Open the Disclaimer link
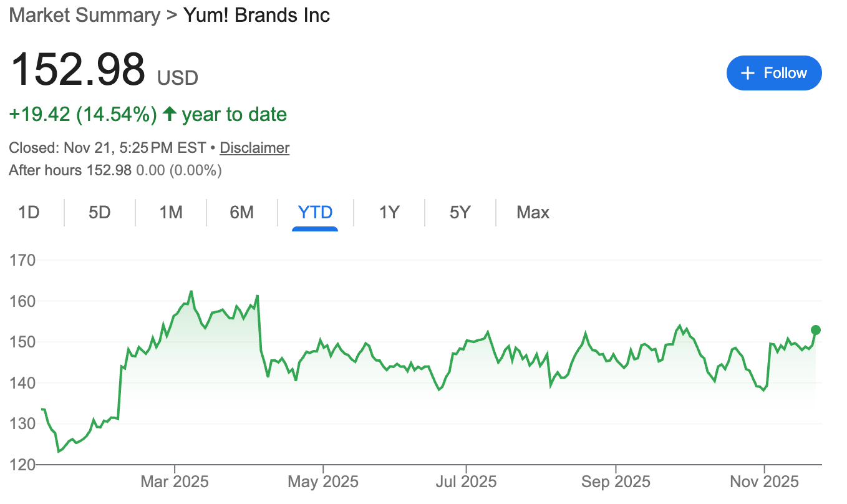Image resolution: width=847 pixels, height=504 pixels. [x=254, y=148]
